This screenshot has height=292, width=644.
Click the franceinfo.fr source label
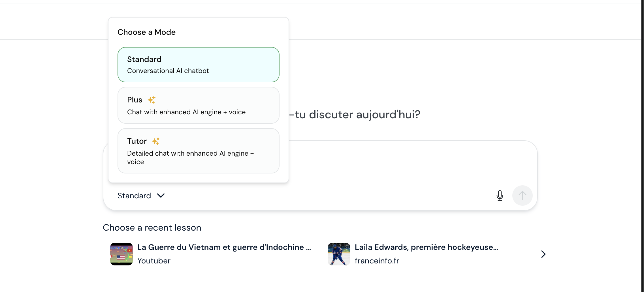coord(377,261)
